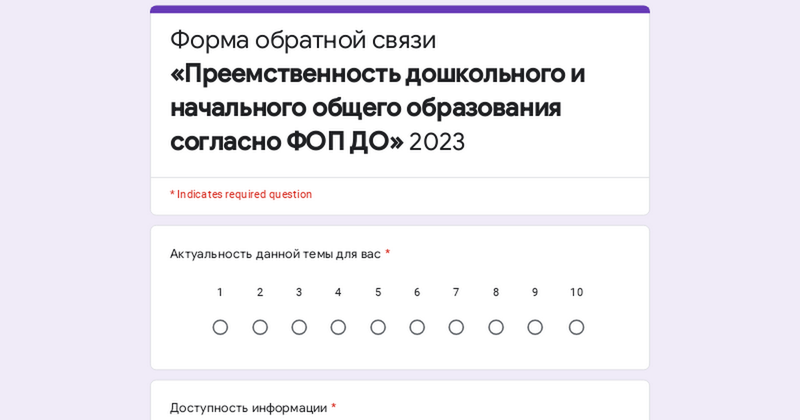
Task: Choose the radio circle below number 9
Action: coord(535,327)
